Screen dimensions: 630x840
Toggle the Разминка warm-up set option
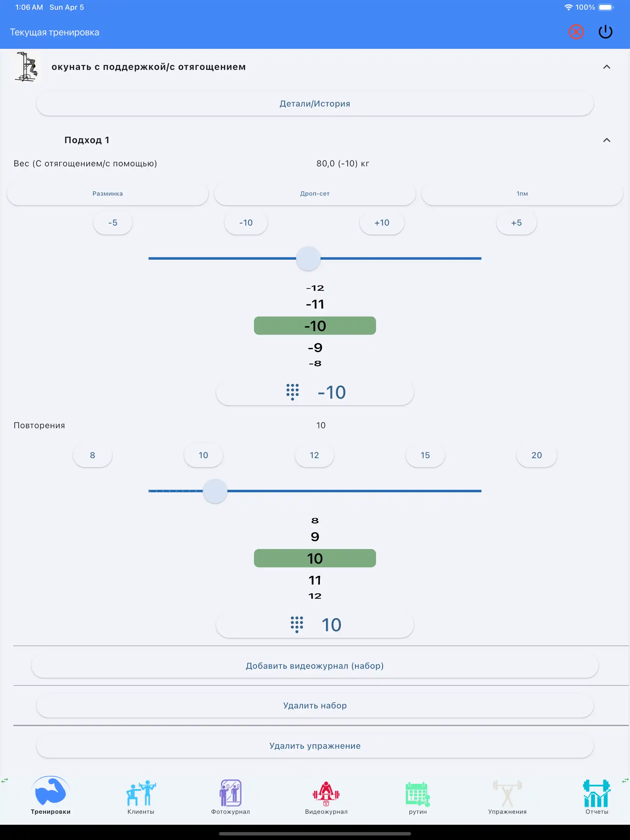tap(107, 194)
